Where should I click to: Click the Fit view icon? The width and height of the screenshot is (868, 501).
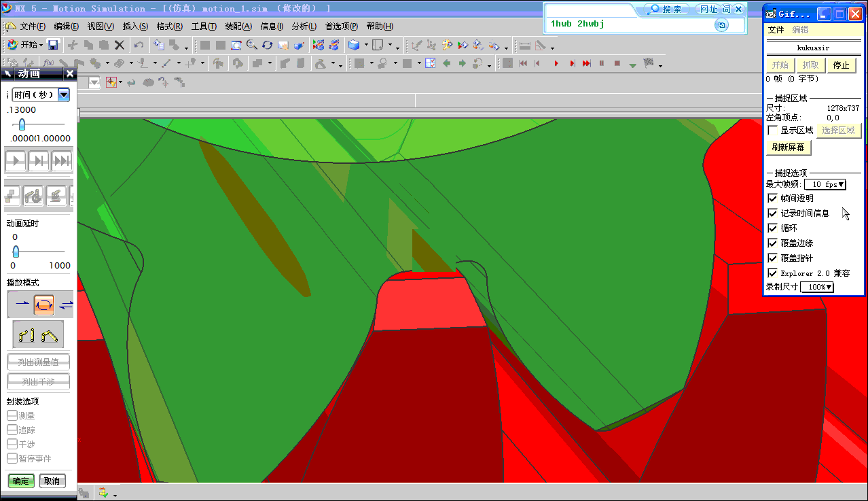236,45
